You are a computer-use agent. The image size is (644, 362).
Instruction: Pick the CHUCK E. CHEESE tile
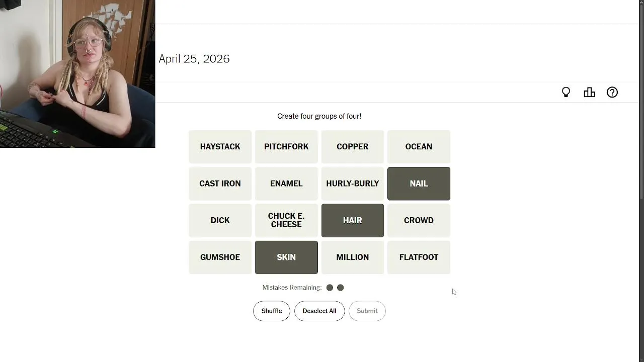tap(286, 220)
